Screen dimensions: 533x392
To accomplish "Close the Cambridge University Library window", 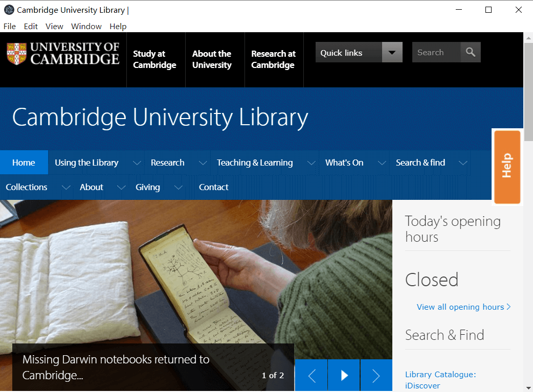I will (518, 10).
